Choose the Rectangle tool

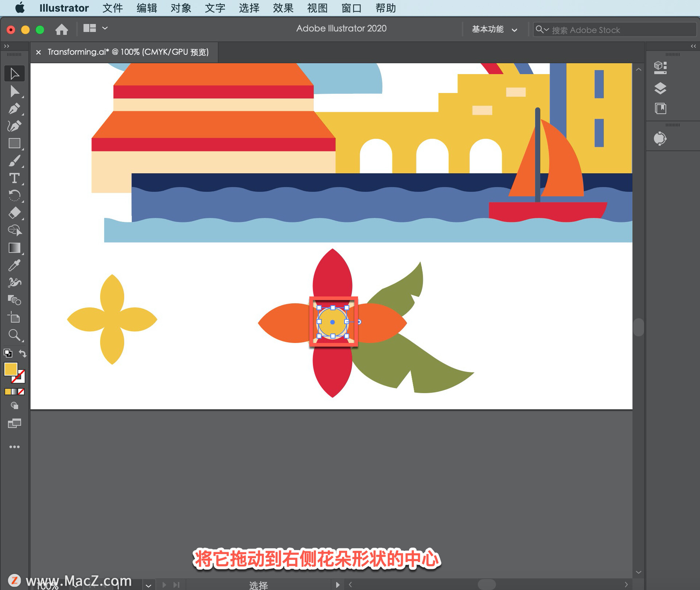(14, 143)
